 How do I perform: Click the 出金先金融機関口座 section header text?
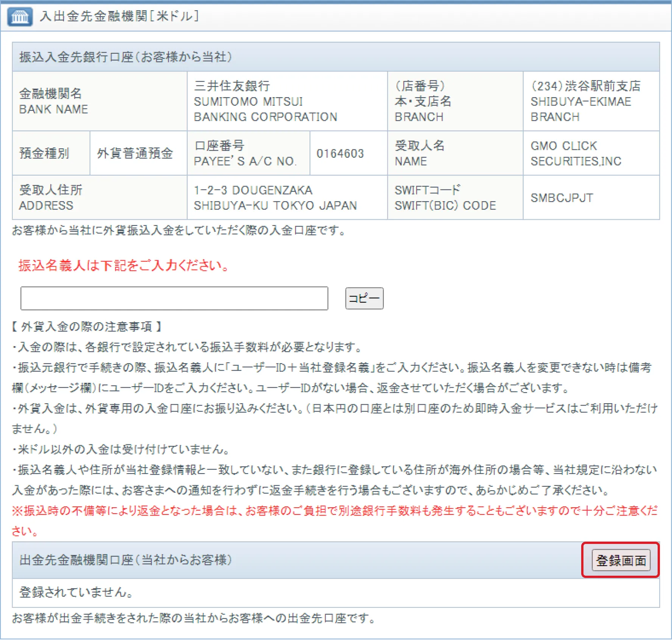tap(126, 560)
